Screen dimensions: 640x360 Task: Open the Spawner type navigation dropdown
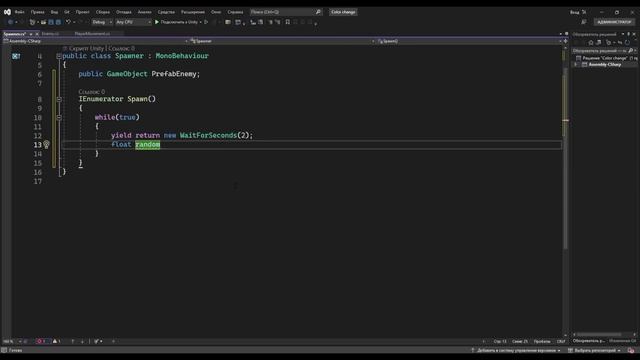coord(282,41)
